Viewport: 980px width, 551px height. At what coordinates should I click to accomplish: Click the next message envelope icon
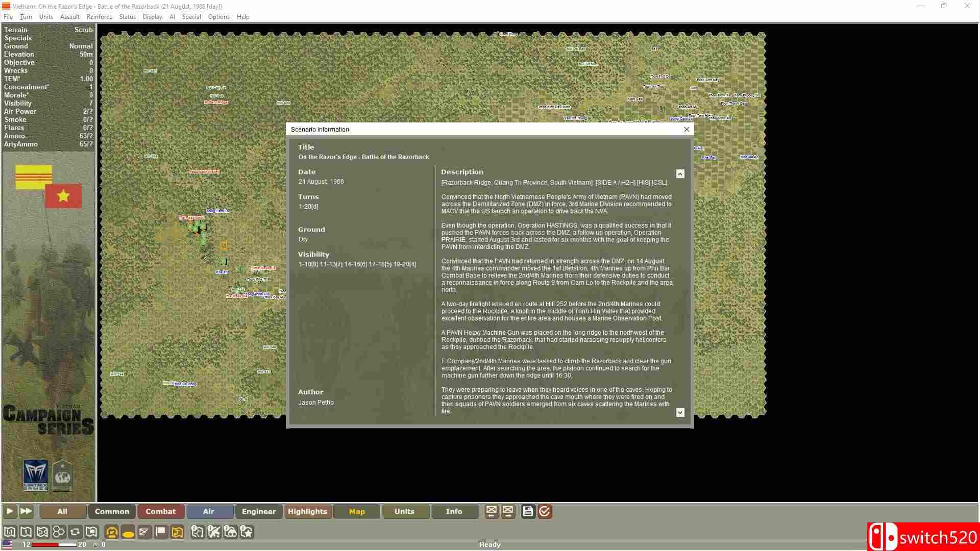click(x=508, y=511)
